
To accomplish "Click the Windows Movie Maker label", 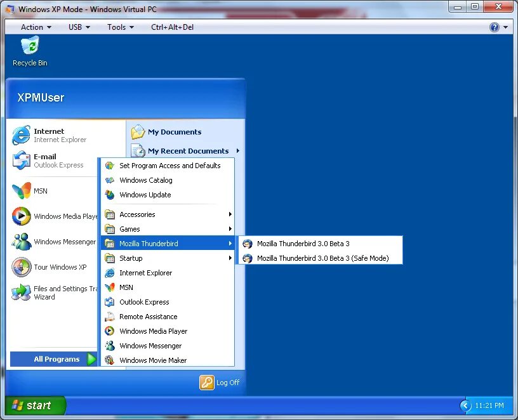I will [x=153, y=360].
